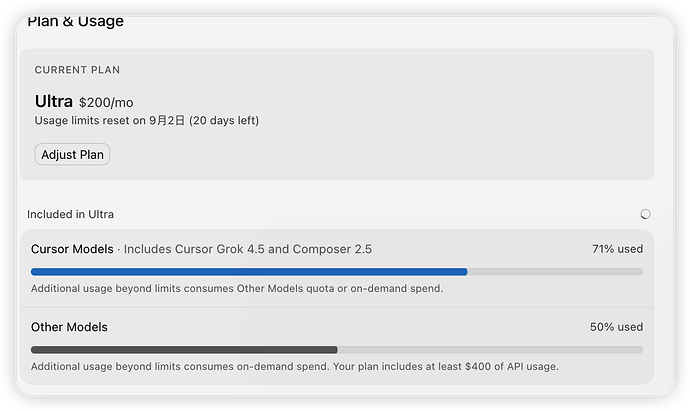This screenshot has width=690, height=411.
Task: Click Includes Cursor Grok 4.5 and Composer 2.5 text
Action: [x=248, y=249]
